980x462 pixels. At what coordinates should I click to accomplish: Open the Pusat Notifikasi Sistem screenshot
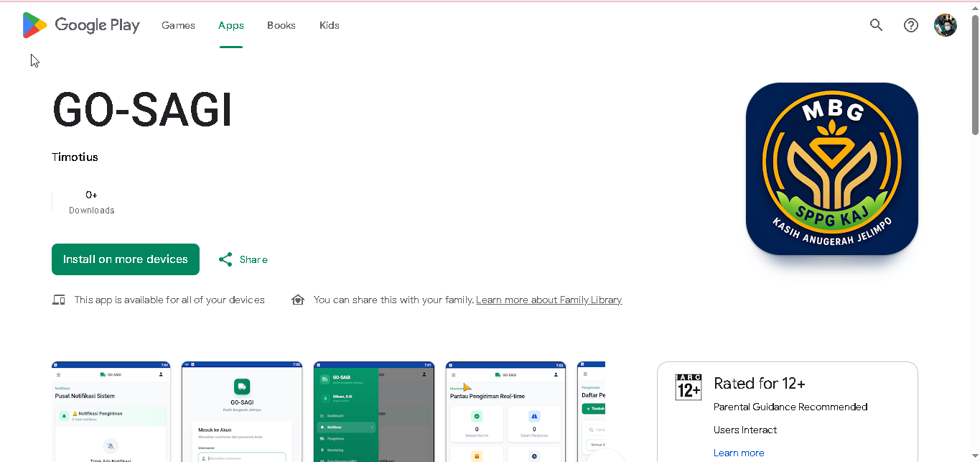pos(111,412)
